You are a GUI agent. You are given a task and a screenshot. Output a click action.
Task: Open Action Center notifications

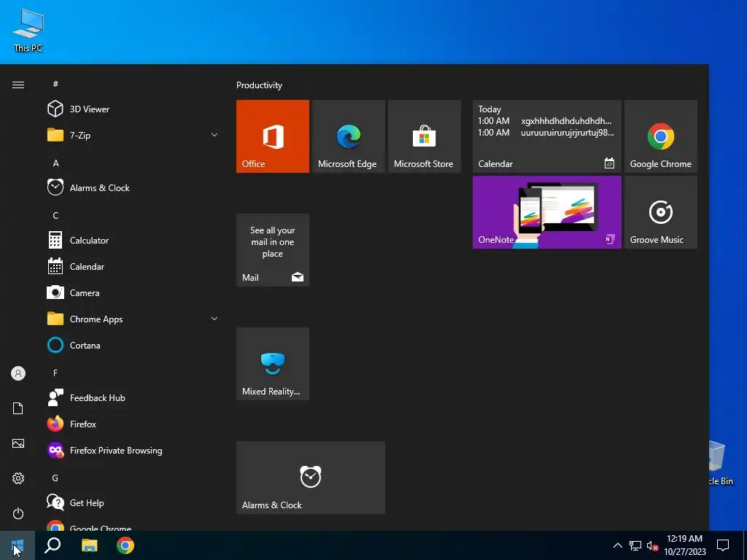coord(723,545)
